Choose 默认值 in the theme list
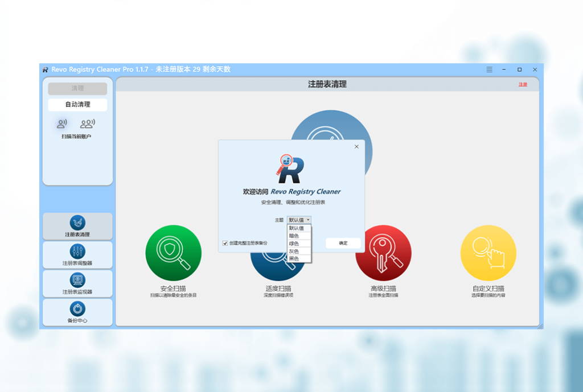This screenshot has height=392, width=583. [x=299, y=228]
